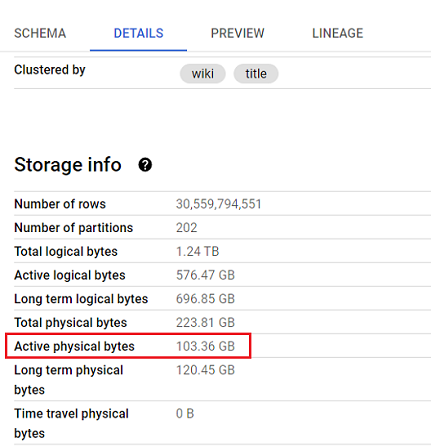431x447 pixels.
Task: Select the Active physical bytes label
Action: coord(74,346)
